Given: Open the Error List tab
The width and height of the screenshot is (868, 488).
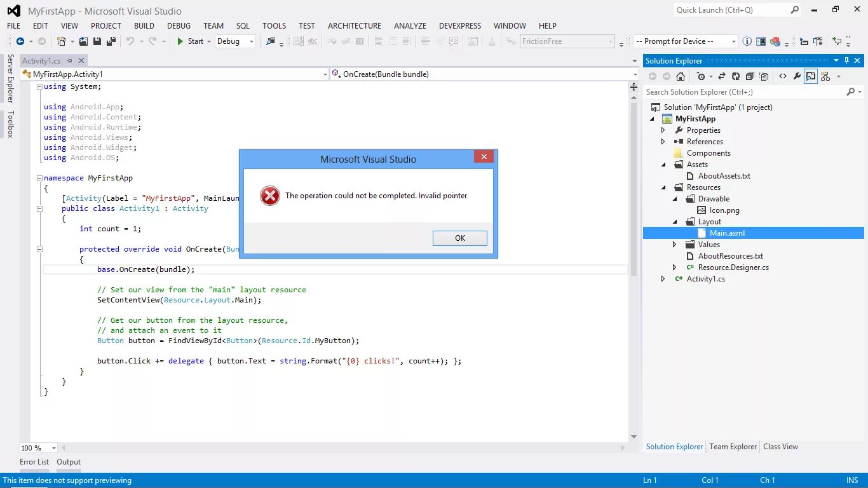Looking at the screenshot, I should [34, 462].
